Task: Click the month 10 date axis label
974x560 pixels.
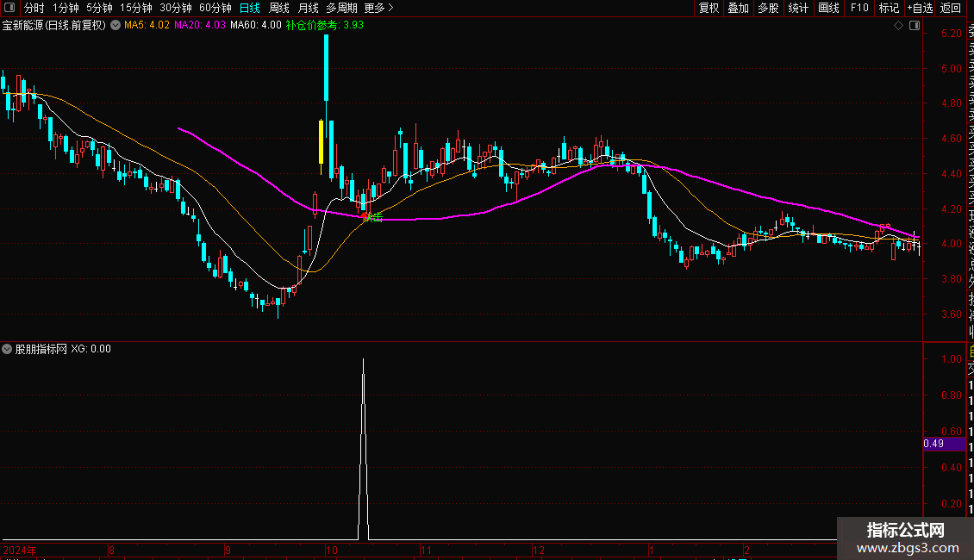Action: pyautogui.click(x=331, y=550)
